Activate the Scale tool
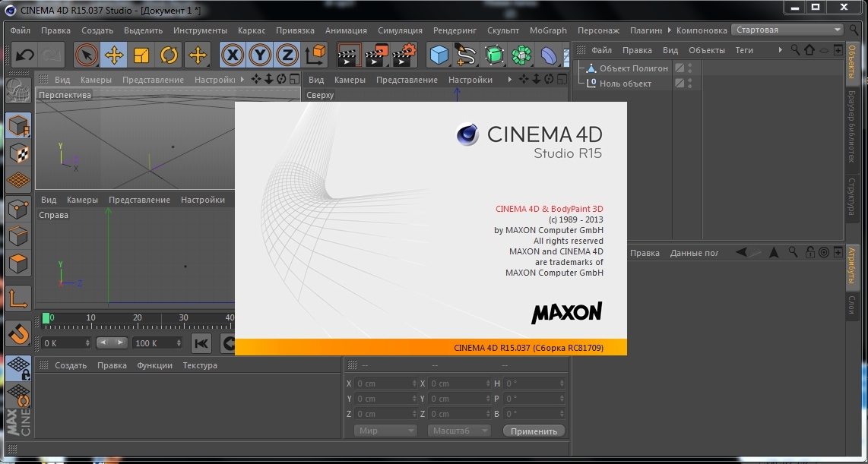868x464 pixels. (x=141, y=55)
